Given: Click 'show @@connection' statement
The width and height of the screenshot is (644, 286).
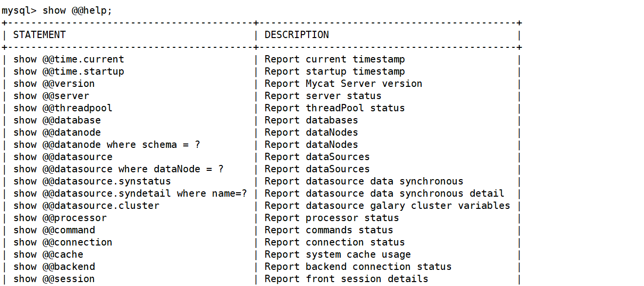Looking at the screenshot, I should click(x=63, y=242).
